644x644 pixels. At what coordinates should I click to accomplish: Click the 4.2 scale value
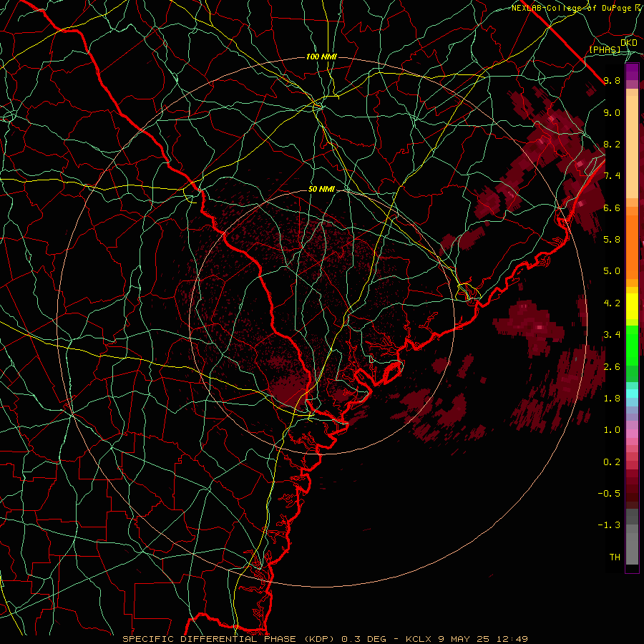[612, 303]
